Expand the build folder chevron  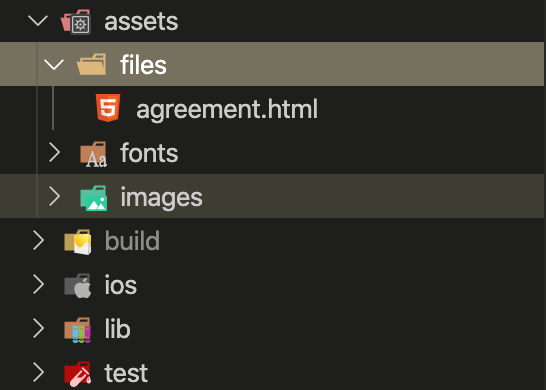pos(38,240)
